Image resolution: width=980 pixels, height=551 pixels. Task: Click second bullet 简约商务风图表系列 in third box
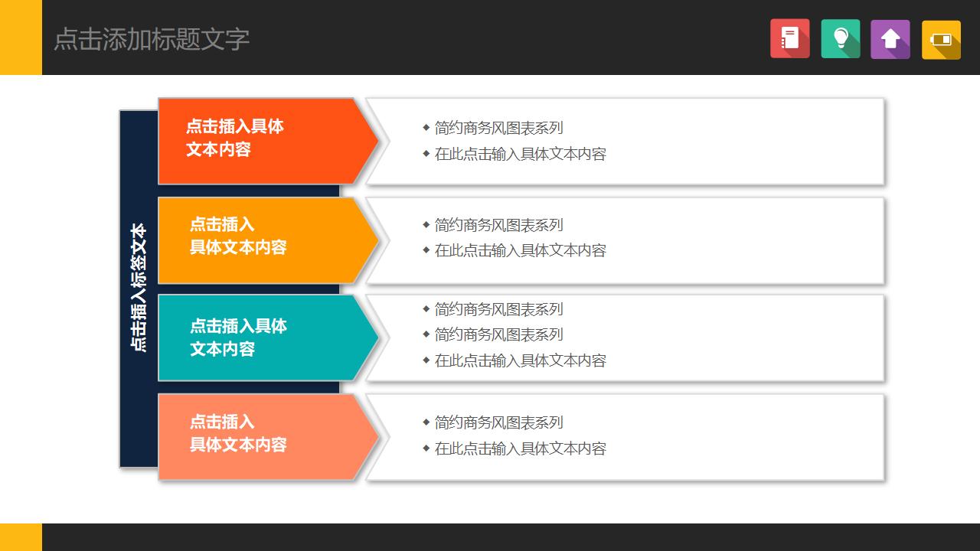click(498, 334)
